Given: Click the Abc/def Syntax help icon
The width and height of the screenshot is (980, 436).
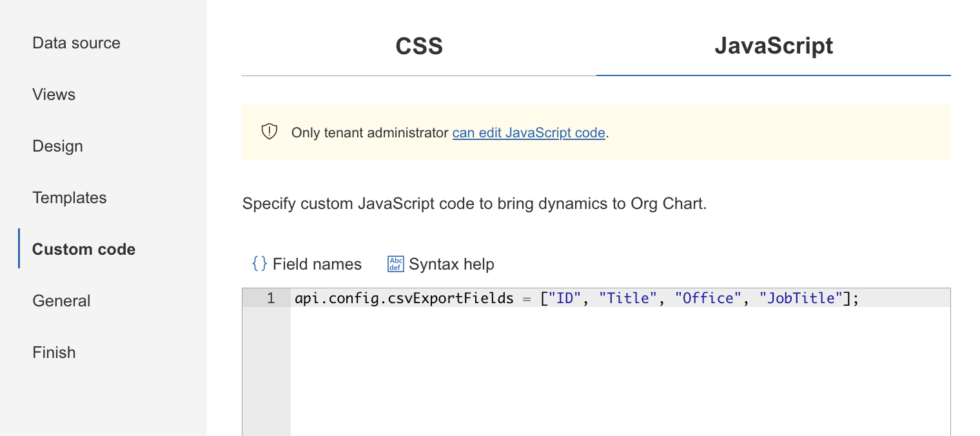Looking at the screenshot, I should pyautogui.click(x=395, y=263).
